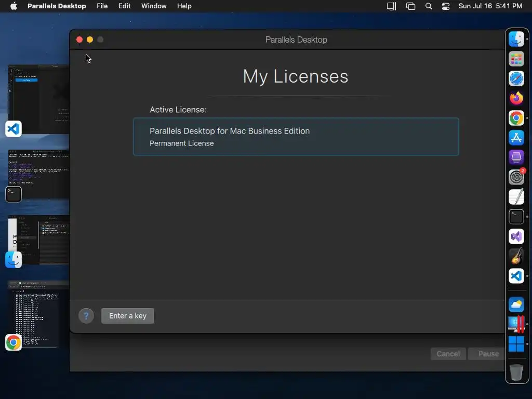532x399 pixels.
Task: Minimize the My Licenses window
Action: (x=90, y=39)
